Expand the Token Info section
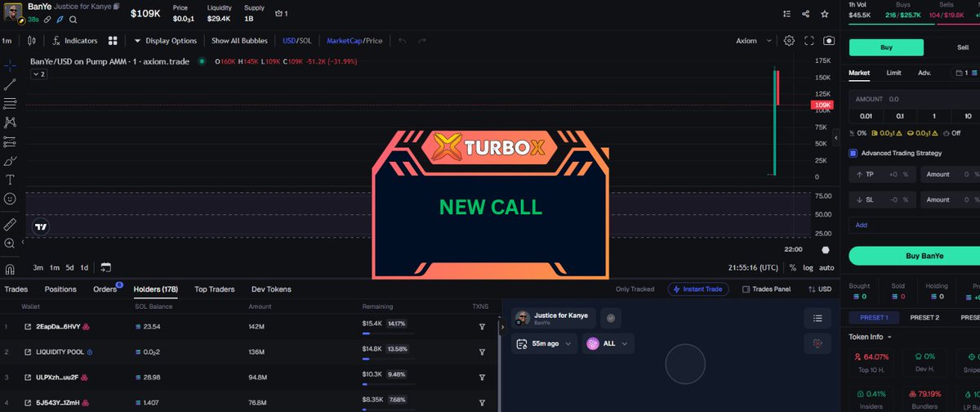Image resolution: width=980 pixels, height=412 pixels. [x=871, y=337]
